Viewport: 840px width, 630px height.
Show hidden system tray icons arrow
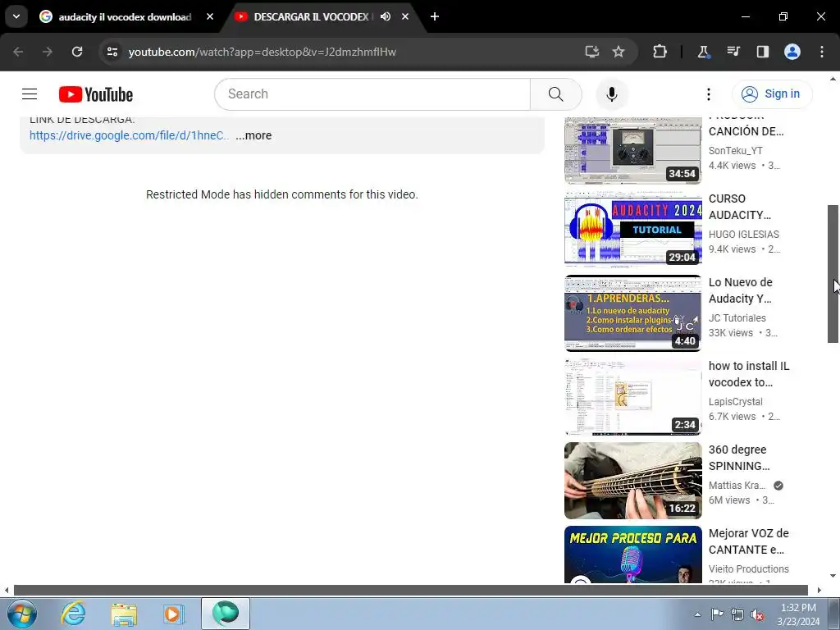697,614
